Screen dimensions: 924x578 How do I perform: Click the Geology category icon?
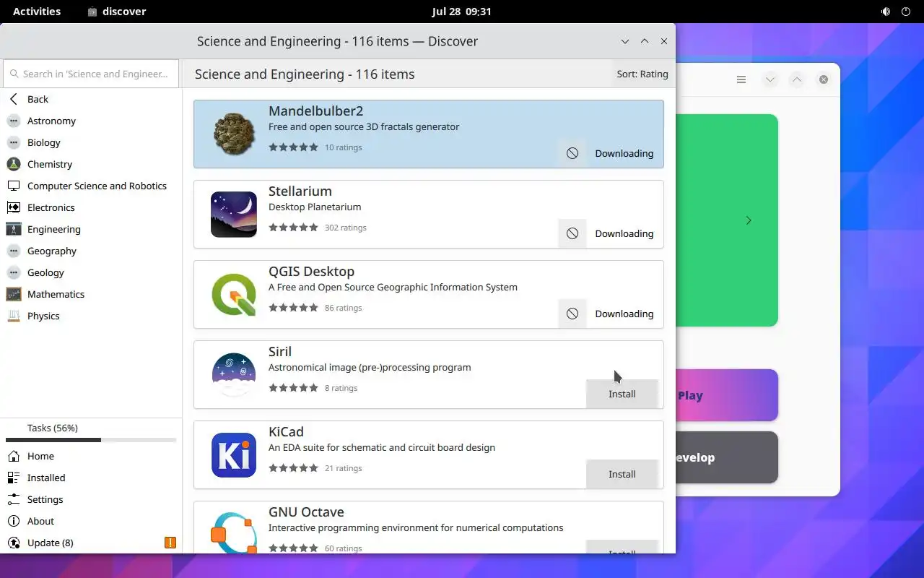tap(14, 272)
